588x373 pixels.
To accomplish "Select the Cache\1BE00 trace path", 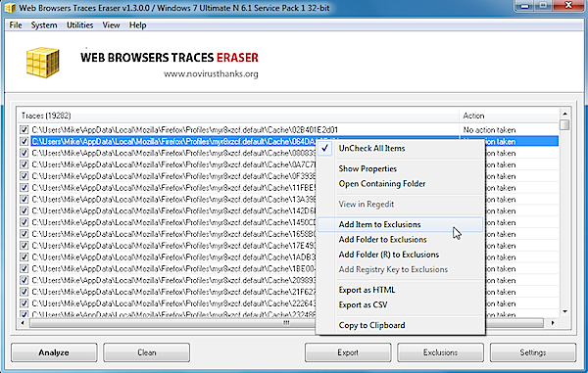I will coord(173,269).
